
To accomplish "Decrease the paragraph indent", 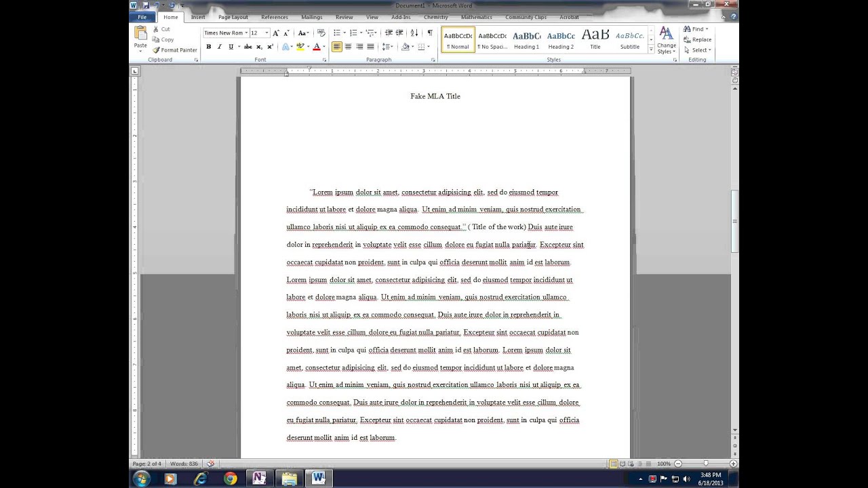I will [x=389, y=33].
